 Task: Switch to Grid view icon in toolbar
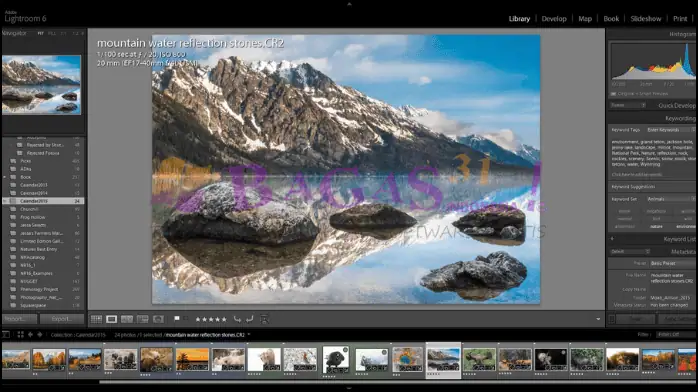(x=96, y=319)
